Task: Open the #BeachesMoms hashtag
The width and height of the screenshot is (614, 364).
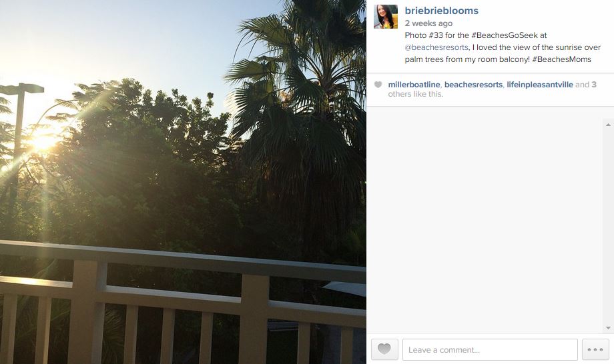Action: tap(561, 59)
